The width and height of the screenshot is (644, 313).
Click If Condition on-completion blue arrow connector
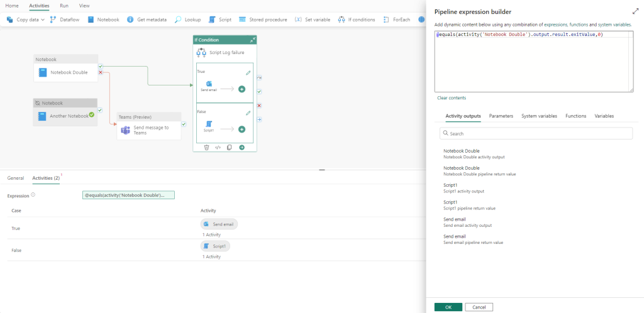tap(259, 119)
